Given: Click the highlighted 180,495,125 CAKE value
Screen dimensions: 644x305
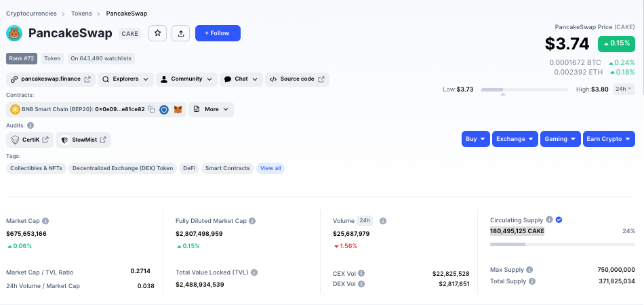Looking at the screenshot, I should pos(517,231).
